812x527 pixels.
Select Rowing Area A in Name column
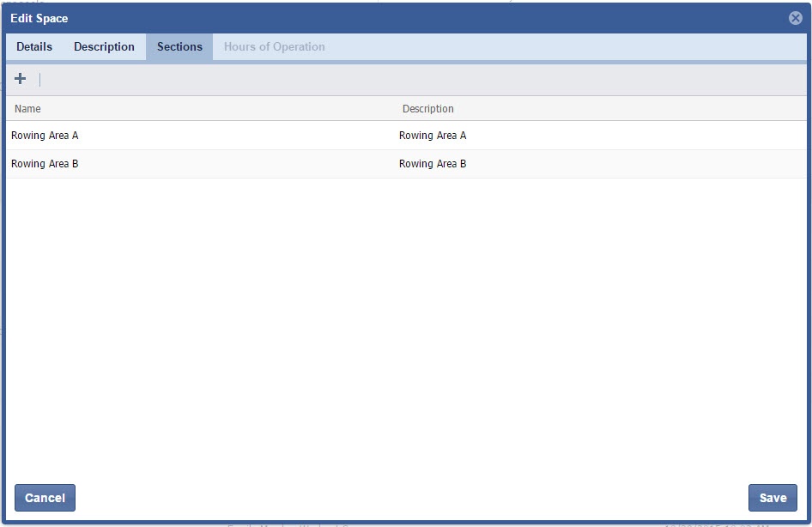click(45, 136)
